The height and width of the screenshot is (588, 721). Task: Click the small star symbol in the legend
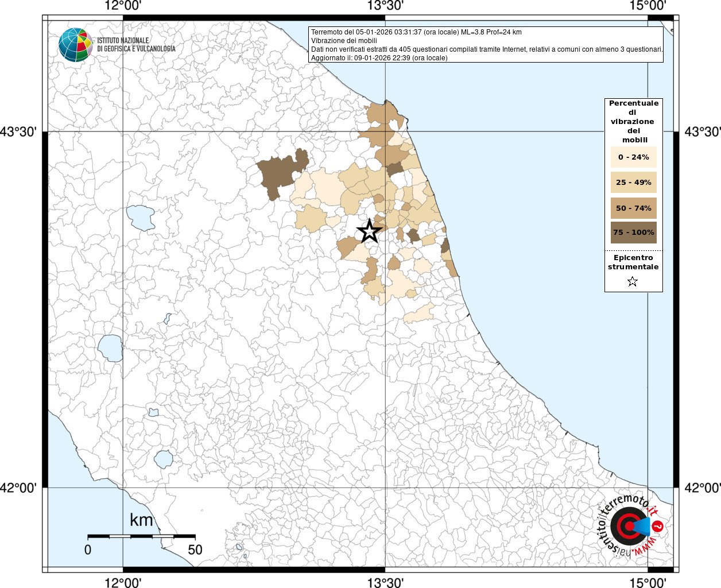click(x=632, y=281)
